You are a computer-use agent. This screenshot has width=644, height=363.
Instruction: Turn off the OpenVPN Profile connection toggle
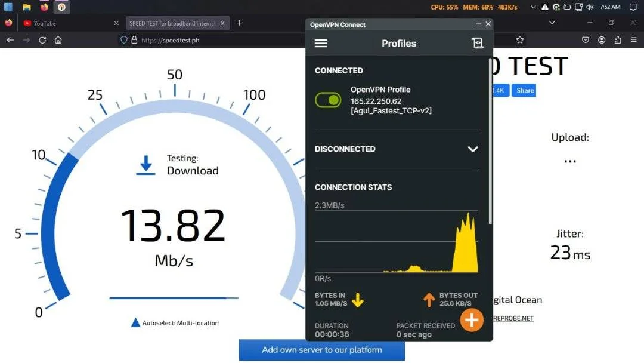pyautogui.click(x=328, y=100)
